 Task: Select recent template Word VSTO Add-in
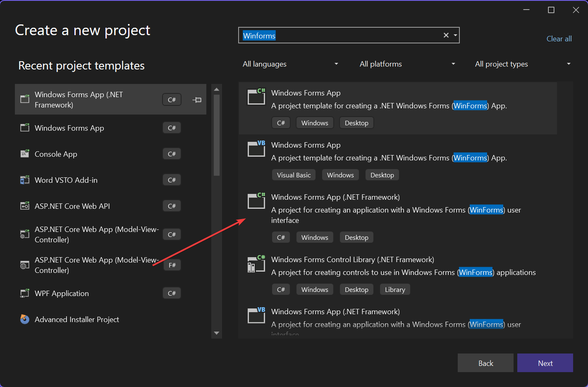point(110,180)
